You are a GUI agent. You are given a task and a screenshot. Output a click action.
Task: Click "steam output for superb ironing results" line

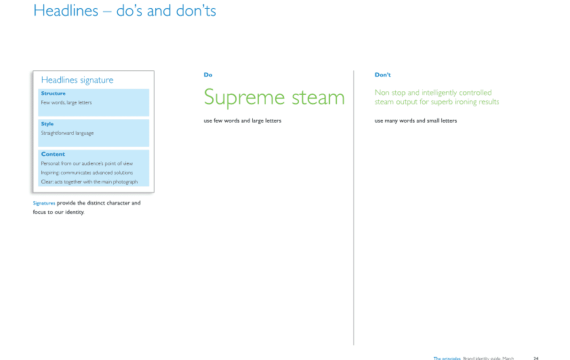click(x=437, y=102)
